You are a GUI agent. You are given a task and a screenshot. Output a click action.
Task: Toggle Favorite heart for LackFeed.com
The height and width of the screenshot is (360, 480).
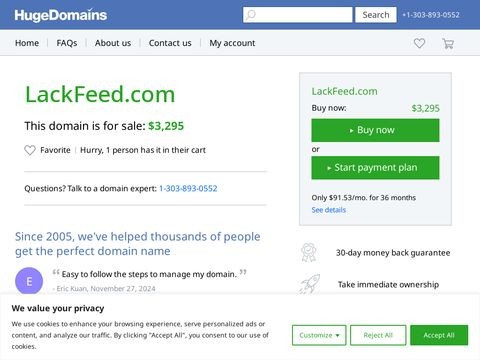click(x=30, y=150)
